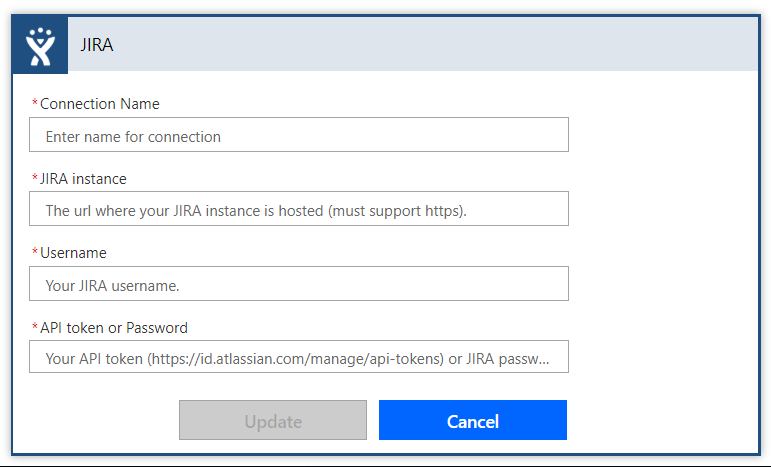The height and width of the screenshot is (467, 771).
Task: Select the Username input box
Action: point(299,284)
